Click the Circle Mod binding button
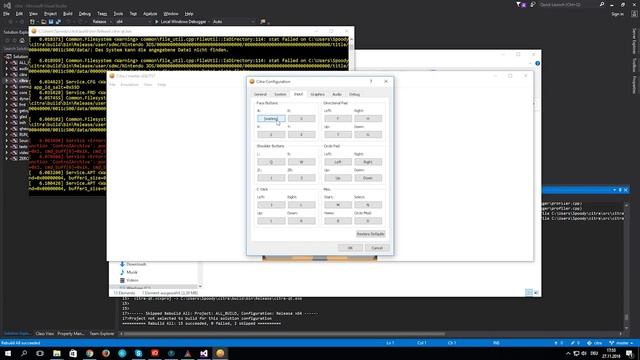 (368, 221)
